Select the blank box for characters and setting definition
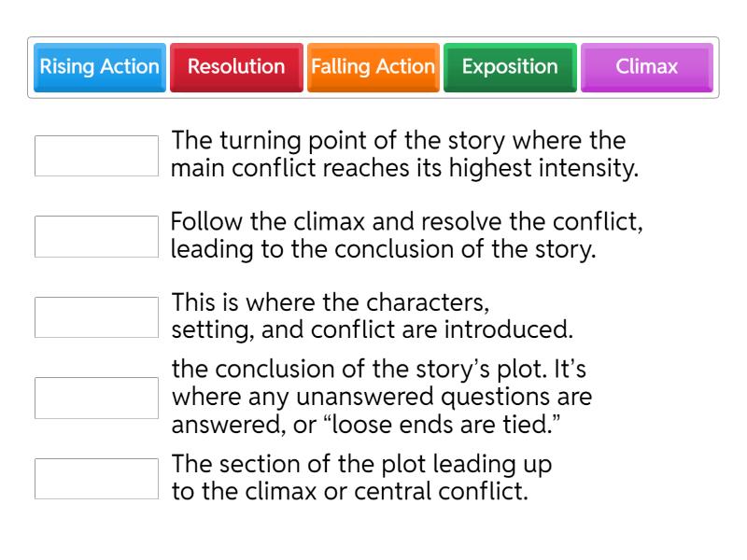The height and width of the screenshot is (560, 747). point(96,317)
